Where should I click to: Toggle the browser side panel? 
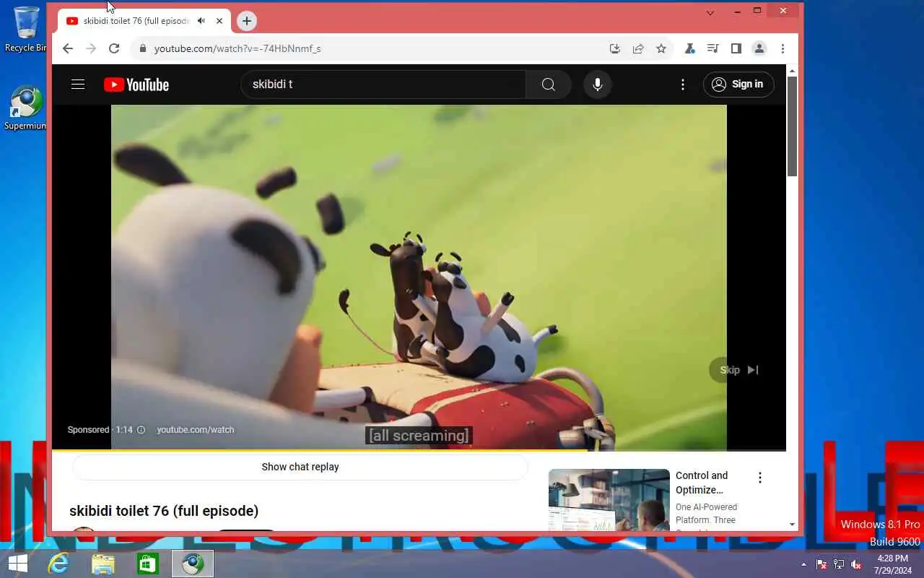736,48
